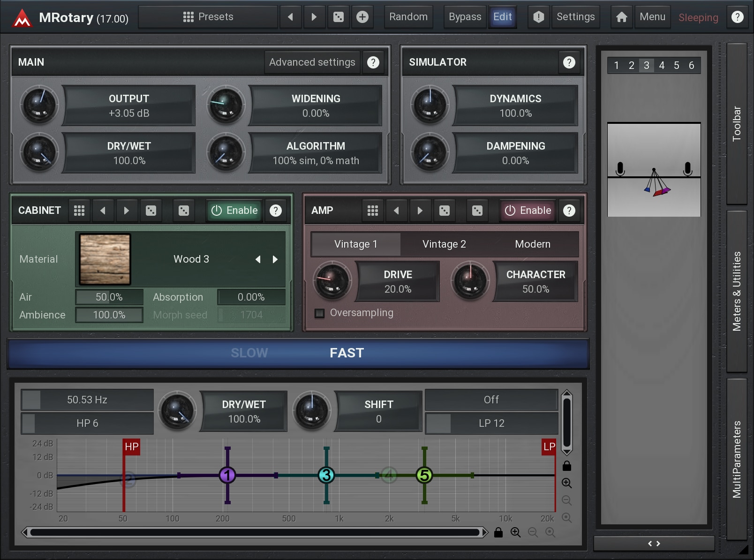Click the Advanced settings button
Screen dimensions: 754x560
tap(312, 62)
